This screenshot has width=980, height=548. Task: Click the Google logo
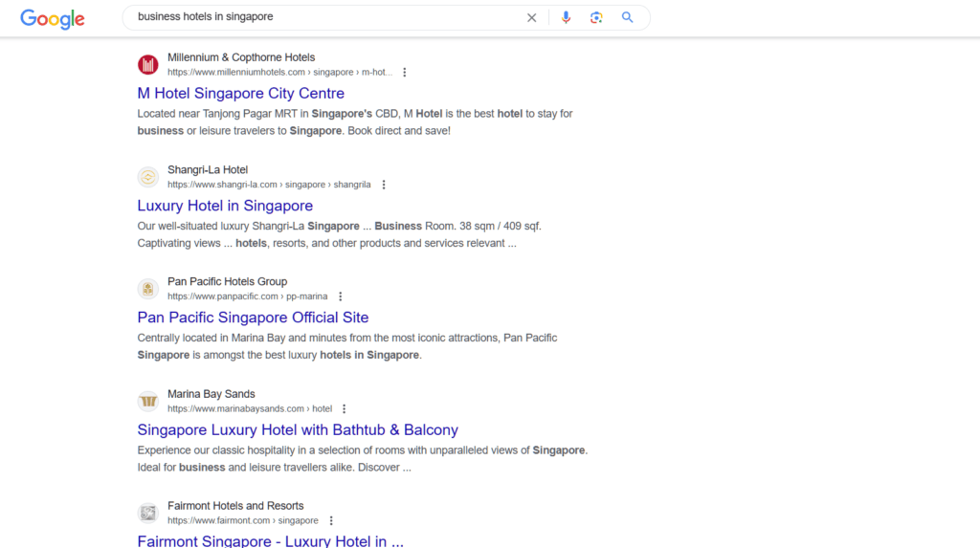[x=53, y=18]
